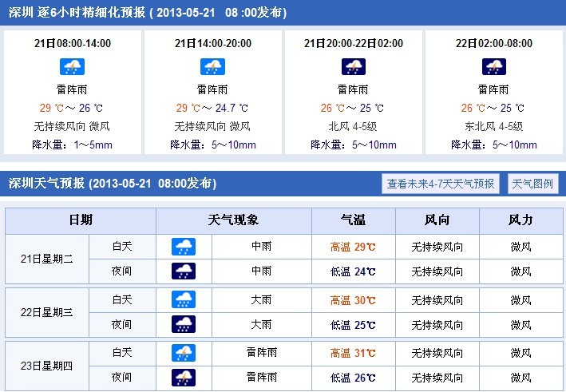The width and height of the screenshot is (566, 392).
Task: Click 22日星期三 daytime heavy rain icon
Action: [x=184, y=299]
